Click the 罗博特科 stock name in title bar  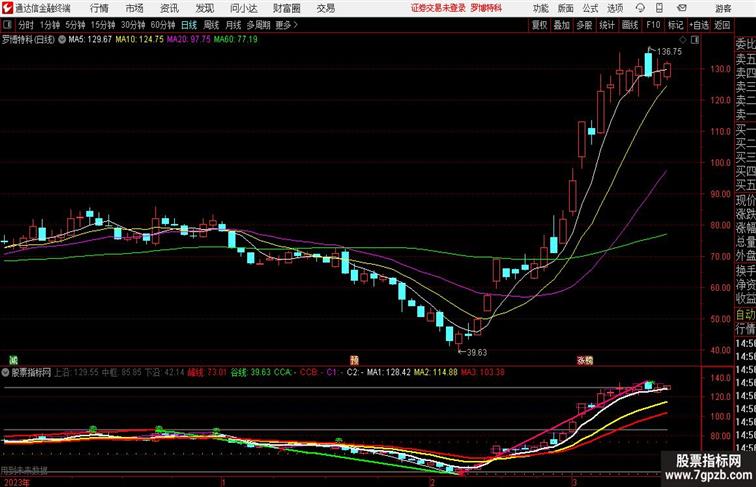[486, 8]
